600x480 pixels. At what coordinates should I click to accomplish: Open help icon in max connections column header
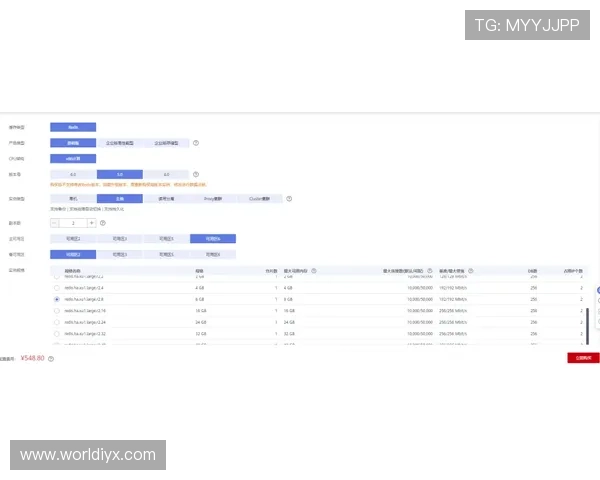tap(430, 271)
